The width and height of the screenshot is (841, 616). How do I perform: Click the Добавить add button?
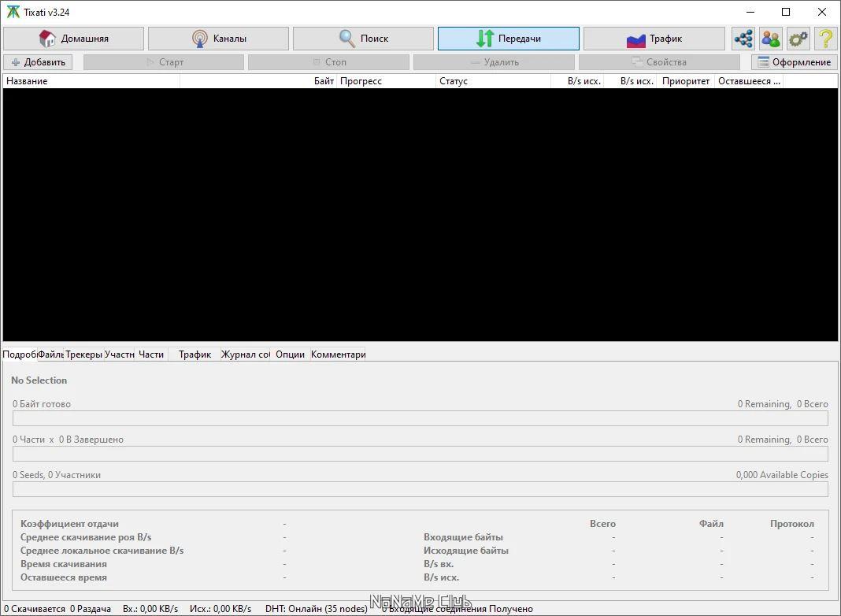[x=38, y=62]
